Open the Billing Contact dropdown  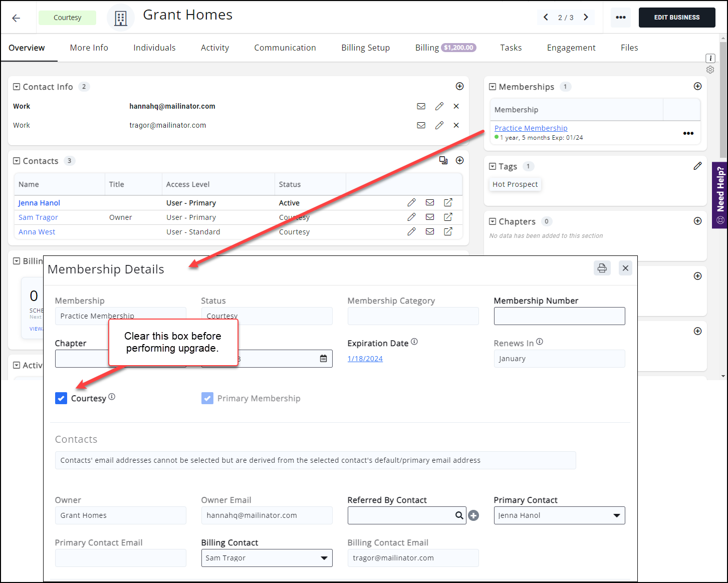324,558
